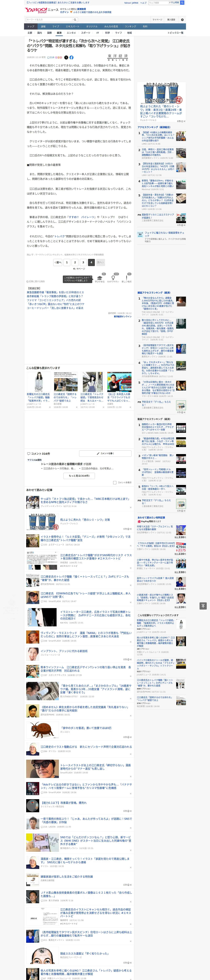Open the 速報 navigation tab
Image resolution: width=210 pixels, height=980 pixels.
(x=43, y=26)
